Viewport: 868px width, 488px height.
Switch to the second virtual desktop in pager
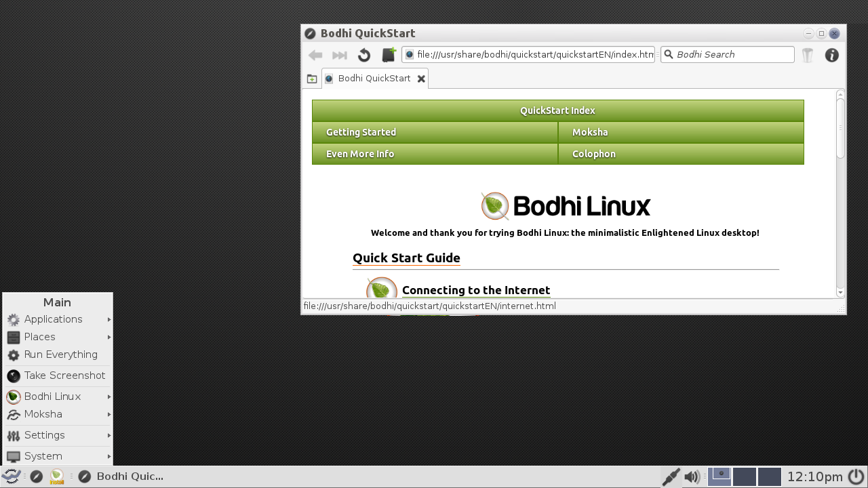[x=745, y=476]
